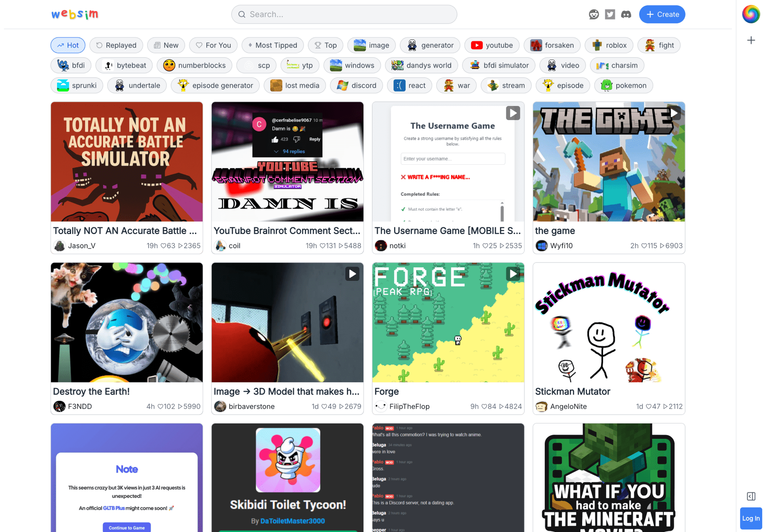Image resolution: width=766 pixels, height=532 pixels.
Task: Open Jason_V's avatar
Action: point(60,246)
